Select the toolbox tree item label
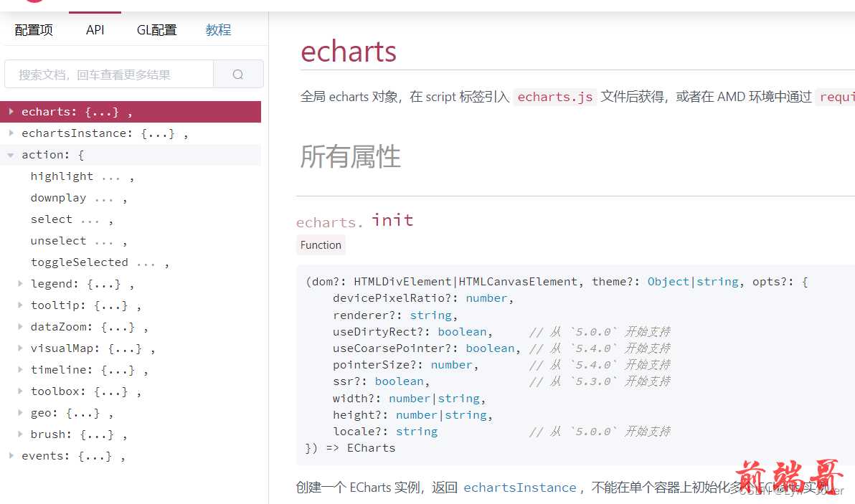The image size is (855, 504). pos(85,391)
